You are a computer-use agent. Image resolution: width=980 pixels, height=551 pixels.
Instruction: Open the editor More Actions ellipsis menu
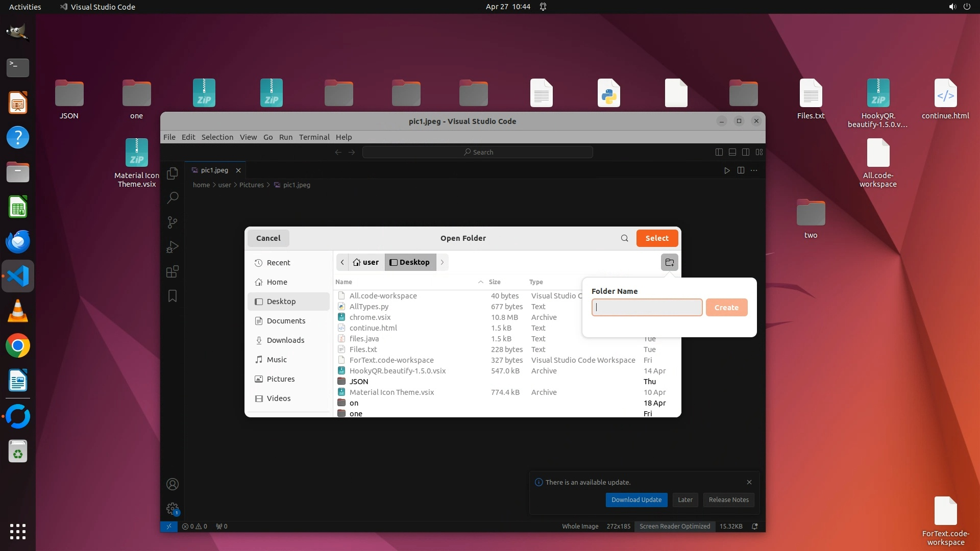click(754, 170)
